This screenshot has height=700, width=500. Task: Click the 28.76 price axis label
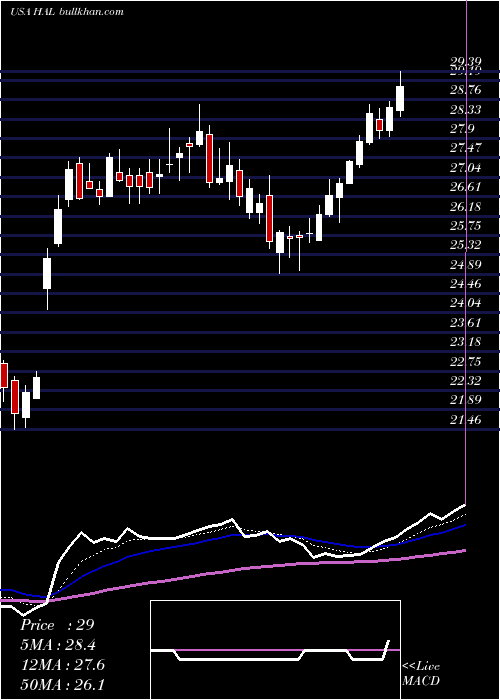click(465, 90)
